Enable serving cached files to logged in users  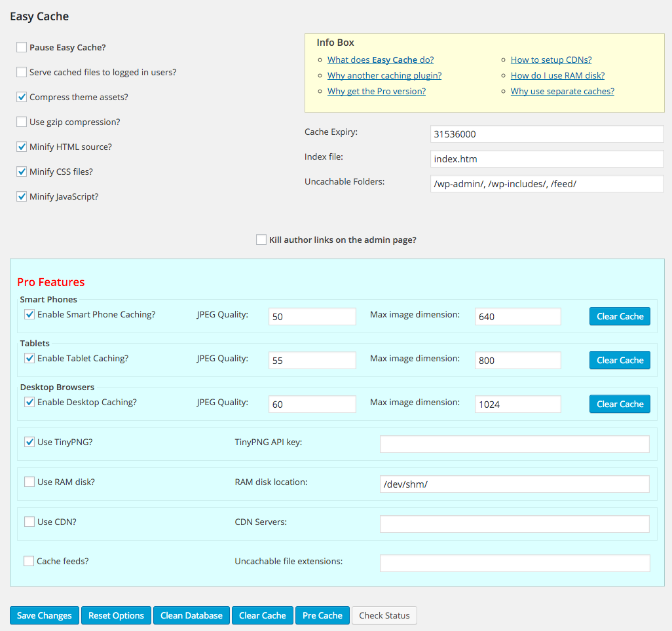(22, 72)
